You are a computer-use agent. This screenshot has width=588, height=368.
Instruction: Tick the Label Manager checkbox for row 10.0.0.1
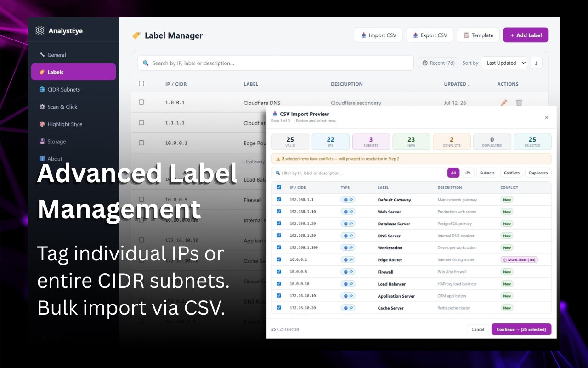click(x=141, y=143)
